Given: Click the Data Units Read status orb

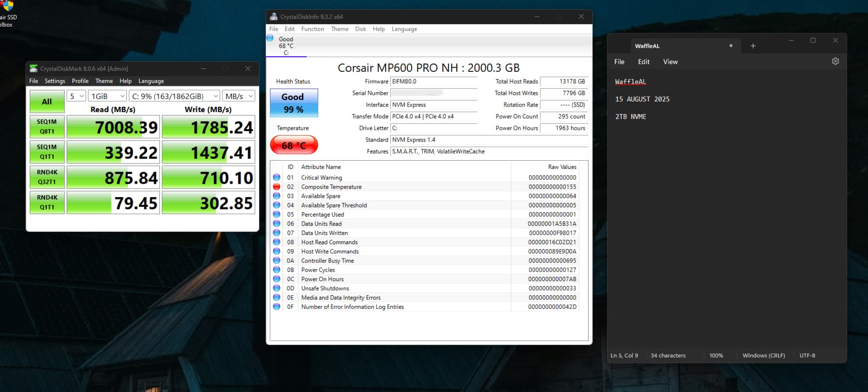Looking at the screenshot, I should coord(277,223).
